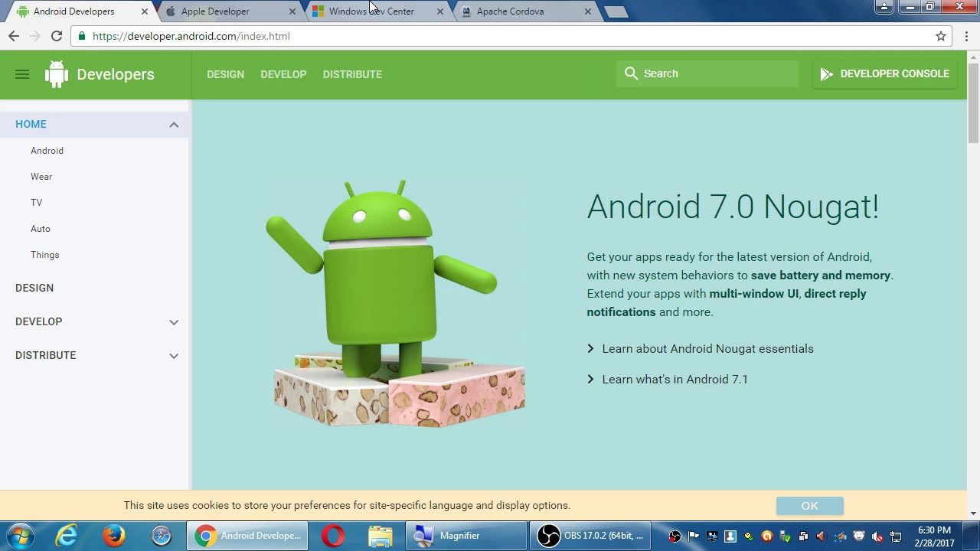
Task: Open the volume speaker tray icon
Action: coord(822,536)
